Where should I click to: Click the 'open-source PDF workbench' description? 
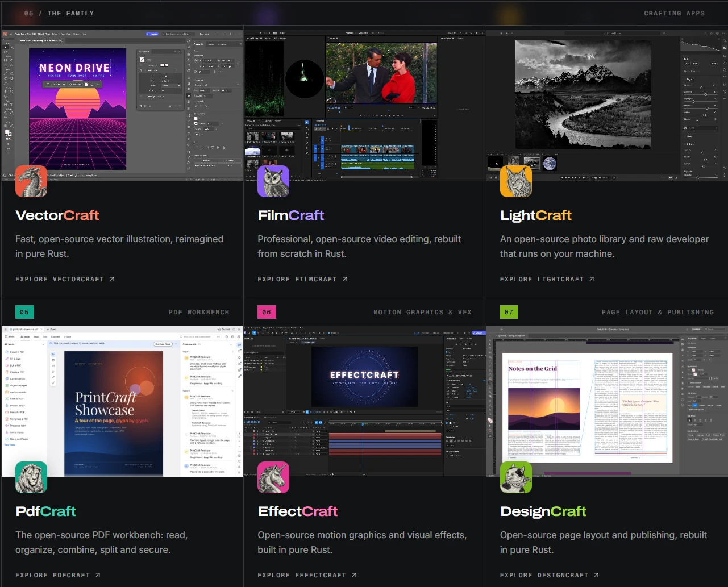[x=101, y=542]
